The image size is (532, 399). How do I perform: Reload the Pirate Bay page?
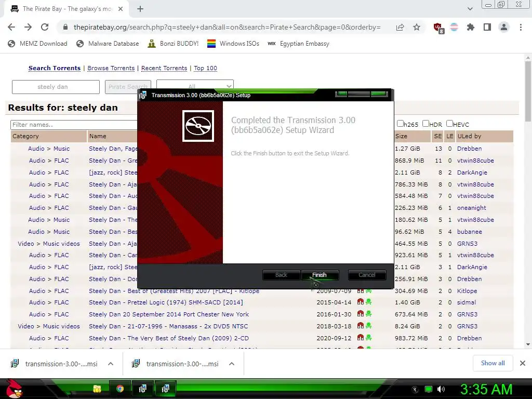click(x=45, y=27)
